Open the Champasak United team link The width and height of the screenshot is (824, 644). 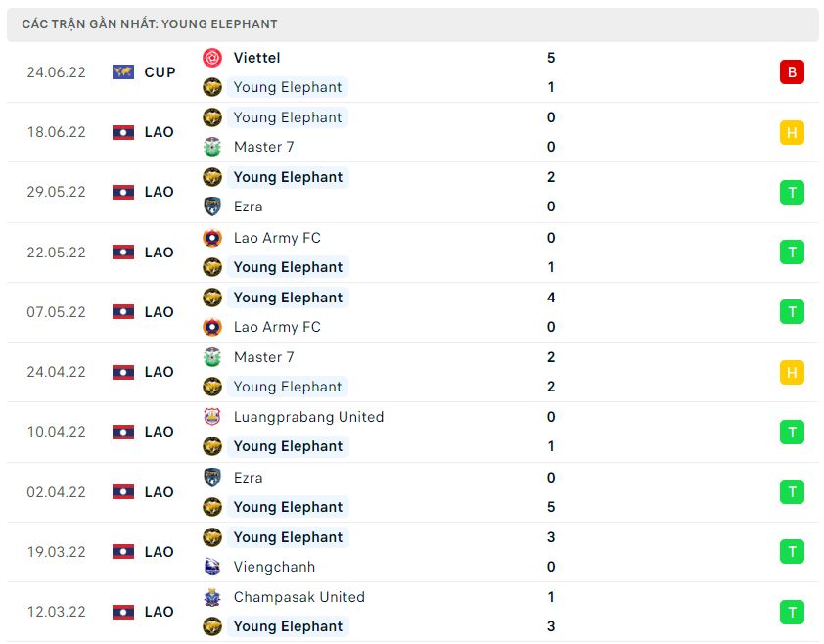(x=299, y=597)
